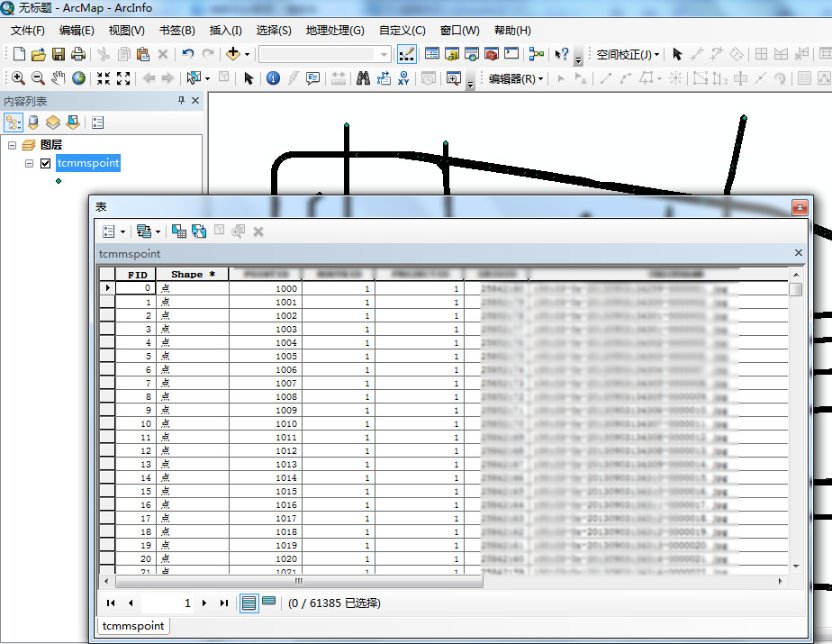832x644 pixels.
Task: Click the table's horizontal scrollbar thumb
Action: (297, 582)
